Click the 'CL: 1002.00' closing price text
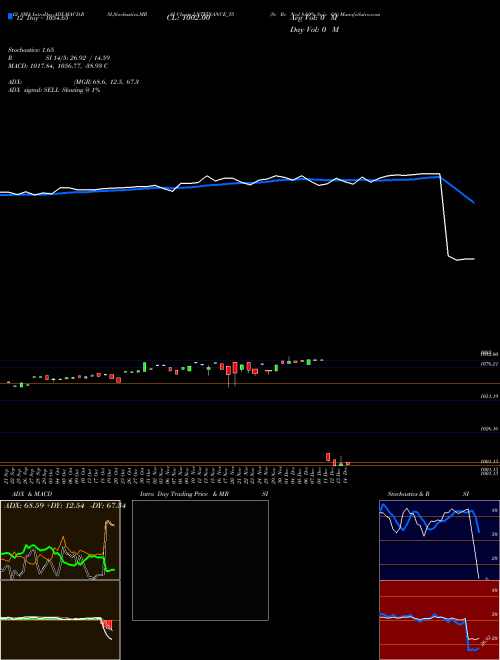The height and width of the screenshot is (660, 500). tap(188, 18)
